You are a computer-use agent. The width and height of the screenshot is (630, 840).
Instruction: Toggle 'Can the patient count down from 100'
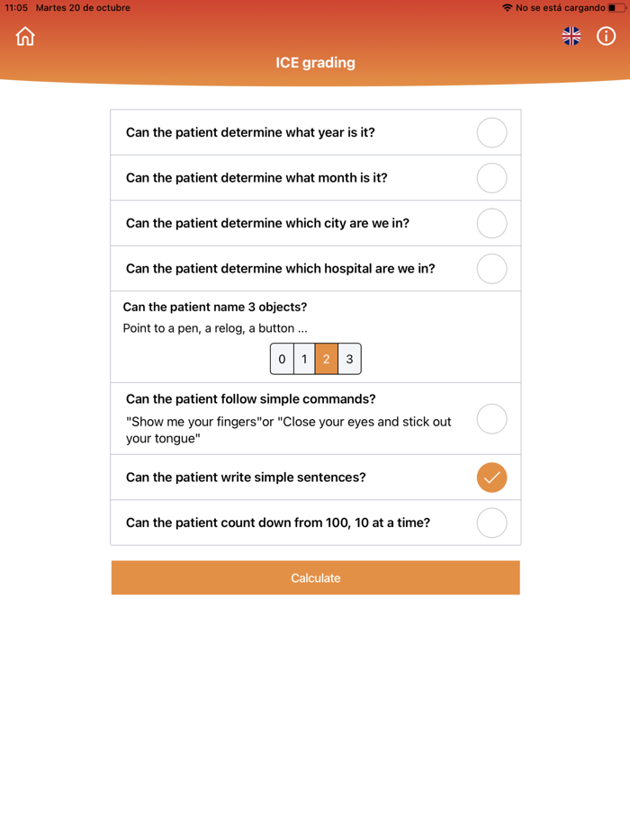click(x=491, y=523)
